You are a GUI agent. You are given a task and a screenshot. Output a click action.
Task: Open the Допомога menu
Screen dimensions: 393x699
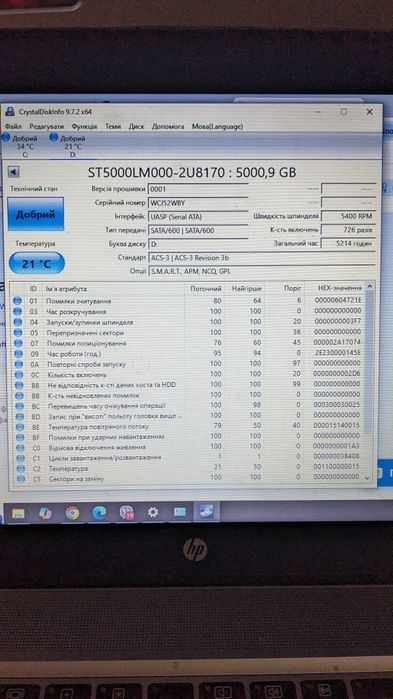tap(168, 127)
